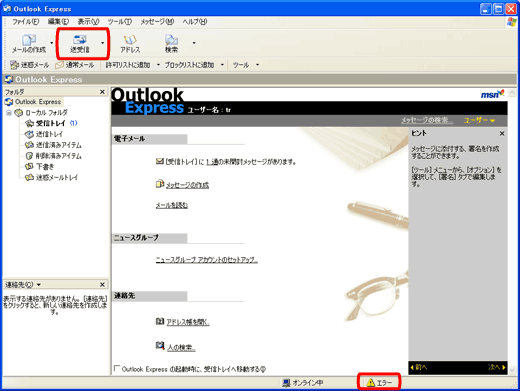
Task: Click the 迷惑メール junk mail toolbar button
Action: [x=29, y=65]
